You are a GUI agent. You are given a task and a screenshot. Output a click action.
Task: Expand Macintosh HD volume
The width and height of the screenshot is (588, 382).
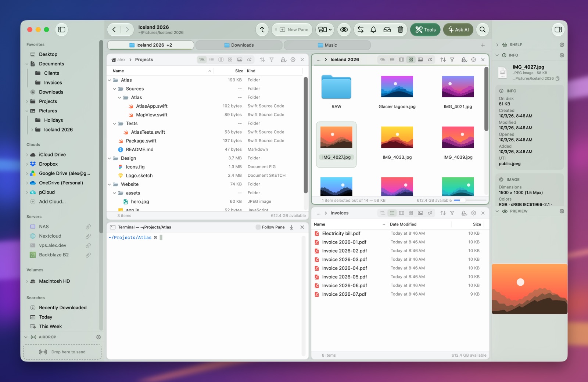27,281
